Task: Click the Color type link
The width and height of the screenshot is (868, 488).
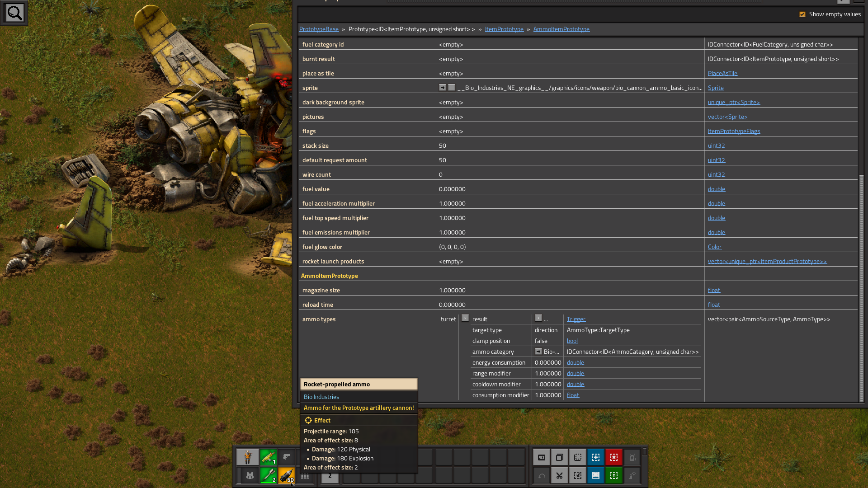Action: 715,247
